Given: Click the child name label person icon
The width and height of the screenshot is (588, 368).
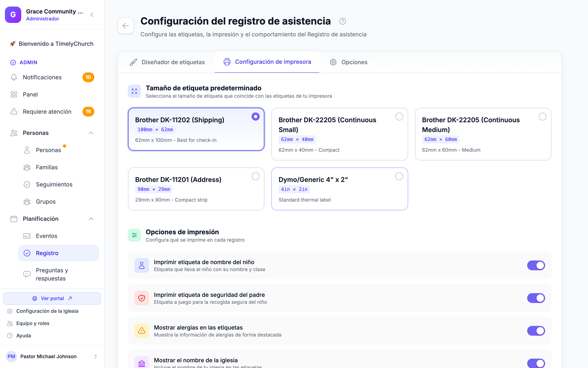Looking at the screenshot, I should (142, 265).
